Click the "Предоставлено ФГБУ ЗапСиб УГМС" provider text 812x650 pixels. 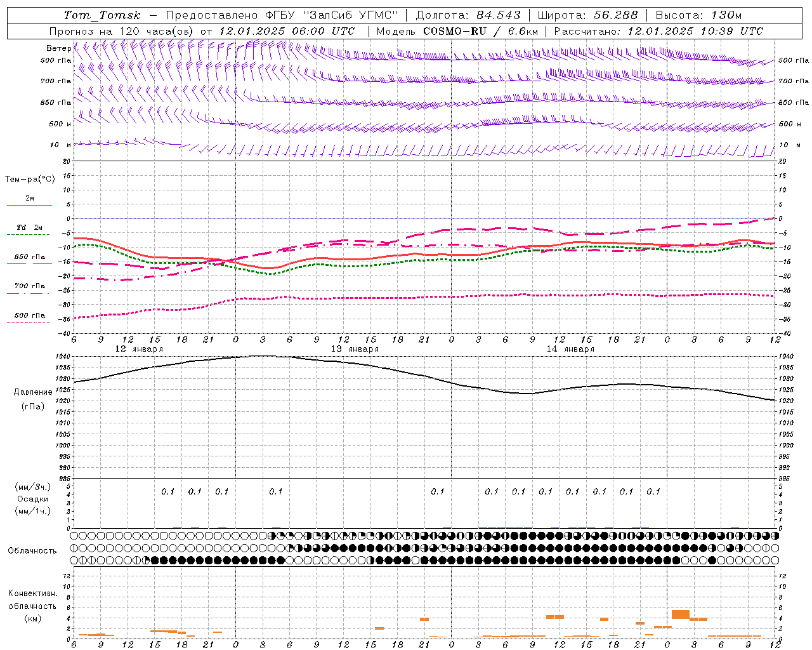coord(282,15)
